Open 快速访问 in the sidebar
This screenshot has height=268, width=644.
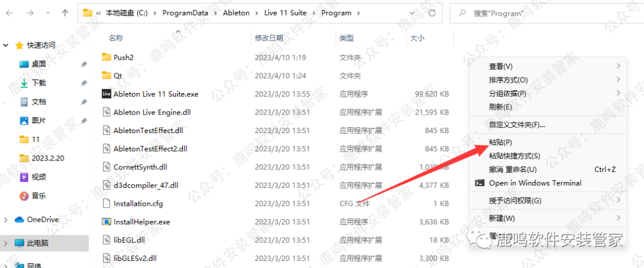pyautogui.click(x=41, y=45)
